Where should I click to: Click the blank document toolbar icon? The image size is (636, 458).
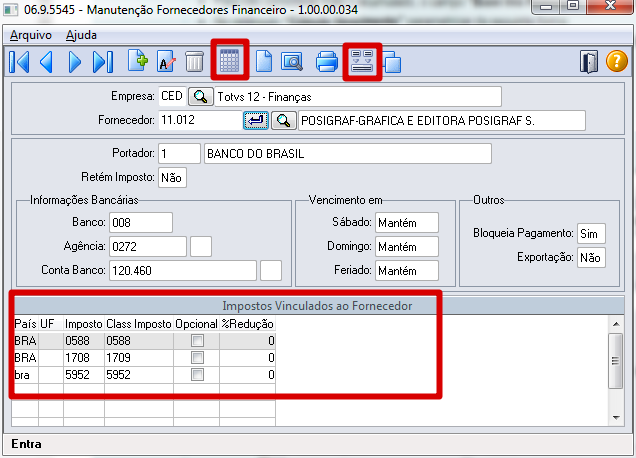pyautogui.click(x=264, y=62)
